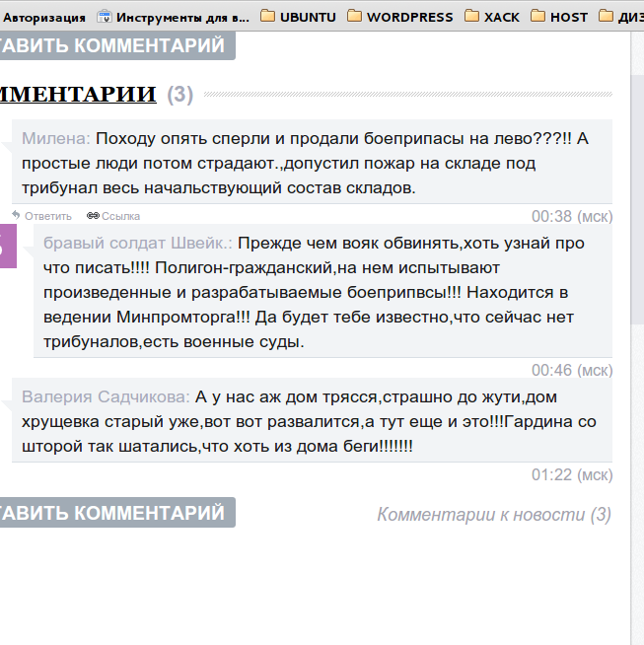This screenshot has width=644, height=645.
Task: Click the 'Комментарии' section heading
Action: click(x=78, y=95)
